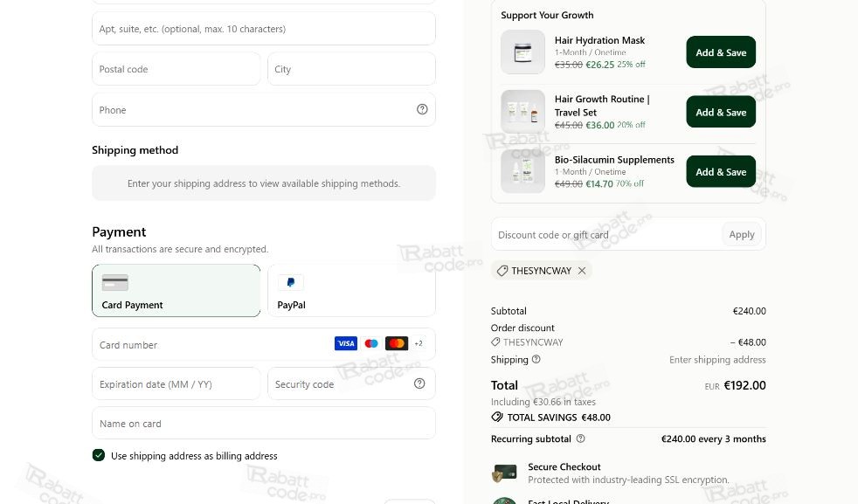This screenshot has height=504, width=858.
Task: Focus the Security code field
Action: (351, 383)
